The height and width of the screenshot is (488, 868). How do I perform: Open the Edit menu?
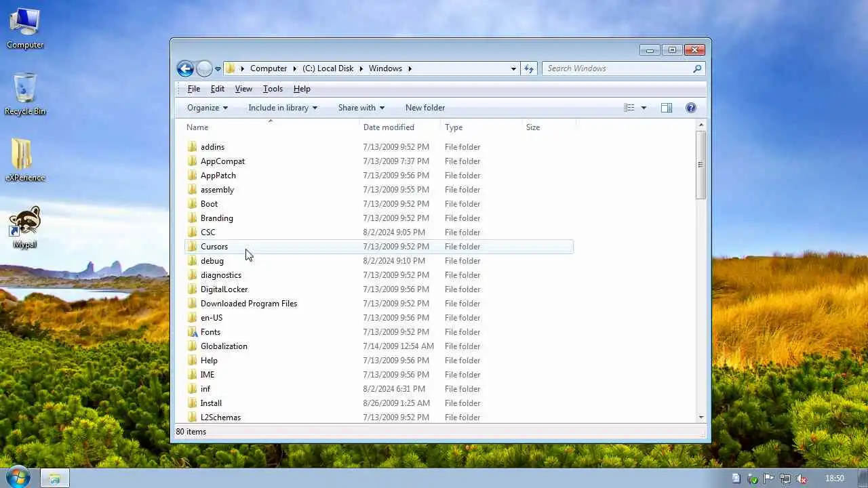[217, 89]
